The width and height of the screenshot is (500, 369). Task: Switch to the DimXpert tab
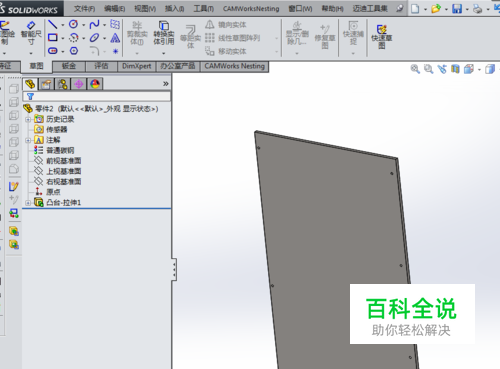[x=136, y=66]
